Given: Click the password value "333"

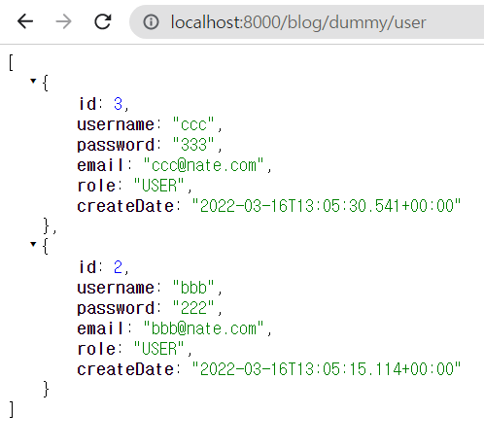Looking at the screenshot, I should (193, 145).
